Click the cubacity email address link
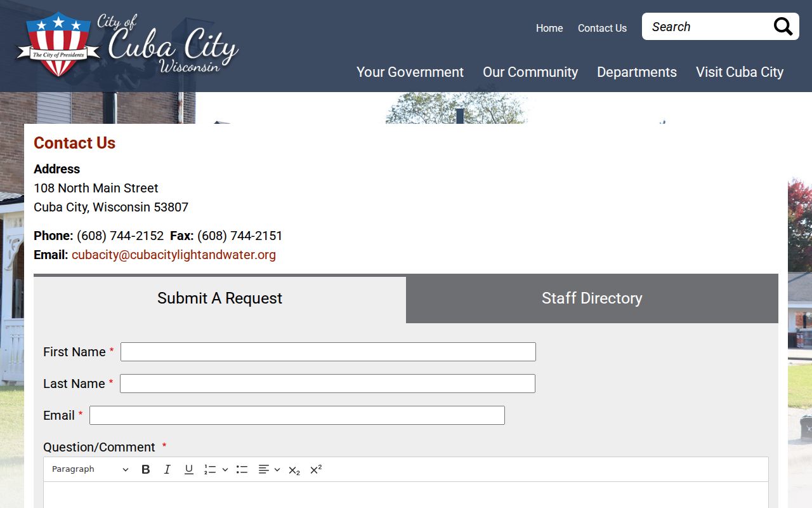 point(174,255)
